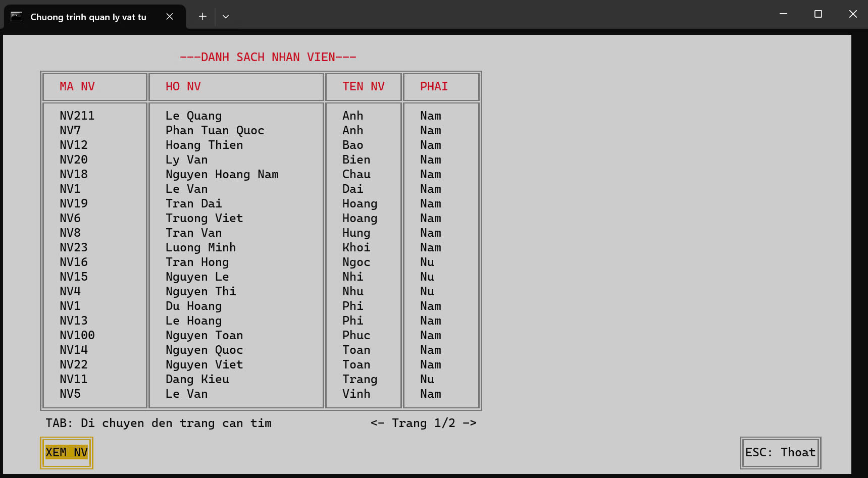Viewport: 868px width, 478px height.
Task: Select employee code NV5
Action: 70,394
